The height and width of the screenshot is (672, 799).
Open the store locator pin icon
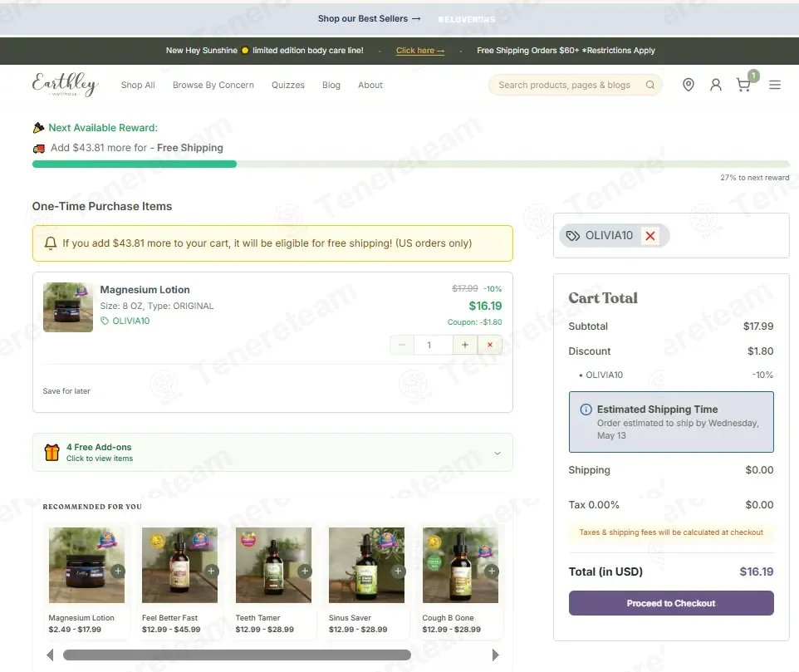(x=688, y=85)
